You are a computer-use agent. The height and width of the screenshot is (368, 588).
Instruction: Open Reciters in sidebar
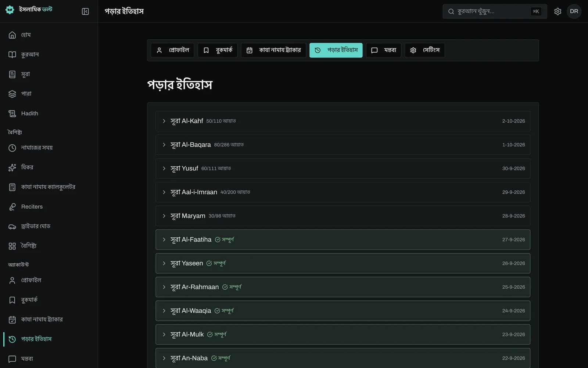[x=49, y=207]
